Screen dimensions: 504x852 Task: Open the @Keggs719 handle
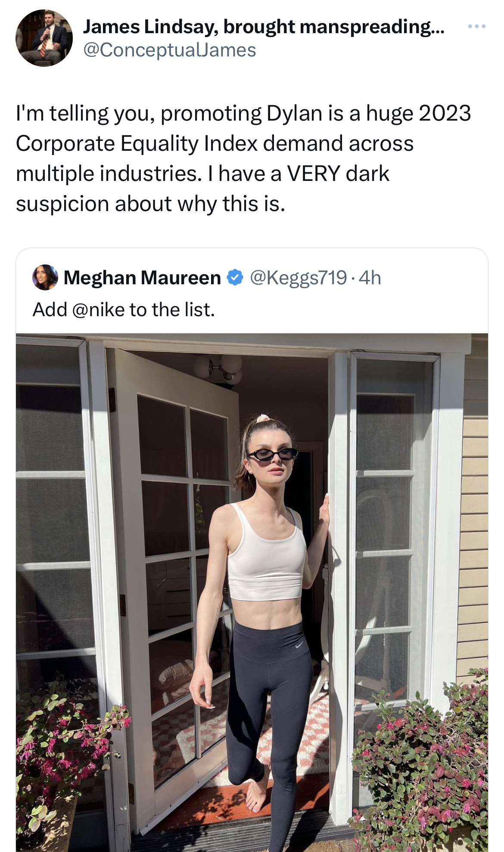point(298,277)
